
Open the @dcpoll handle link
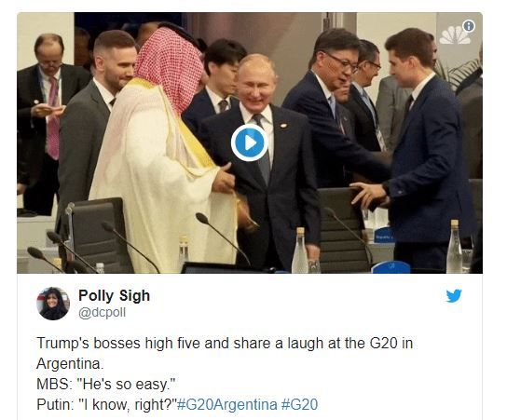pyautogui.click(x=103, y=313)
